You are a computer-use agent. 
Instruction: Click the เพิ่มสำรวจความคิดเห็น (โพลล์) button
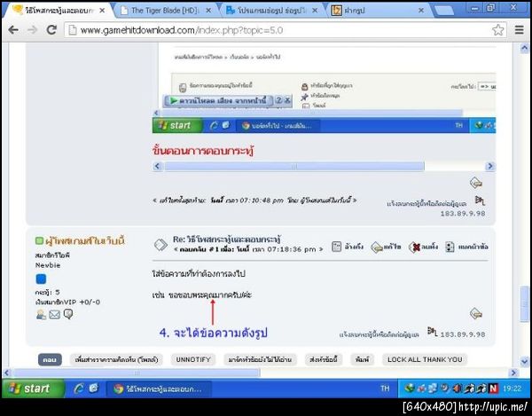pos(116,359)
